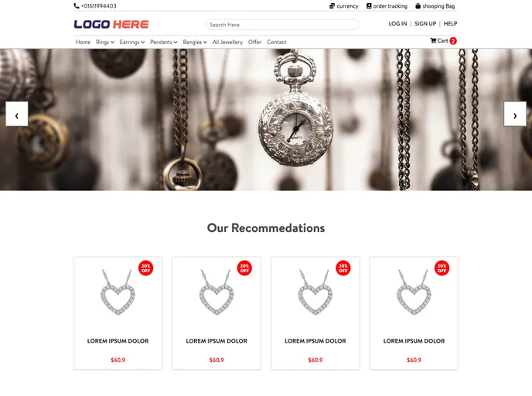This screenshot has width=532, height=396.
Task: Open the second heart pendant product thumbnail
Action: (217, 292)
